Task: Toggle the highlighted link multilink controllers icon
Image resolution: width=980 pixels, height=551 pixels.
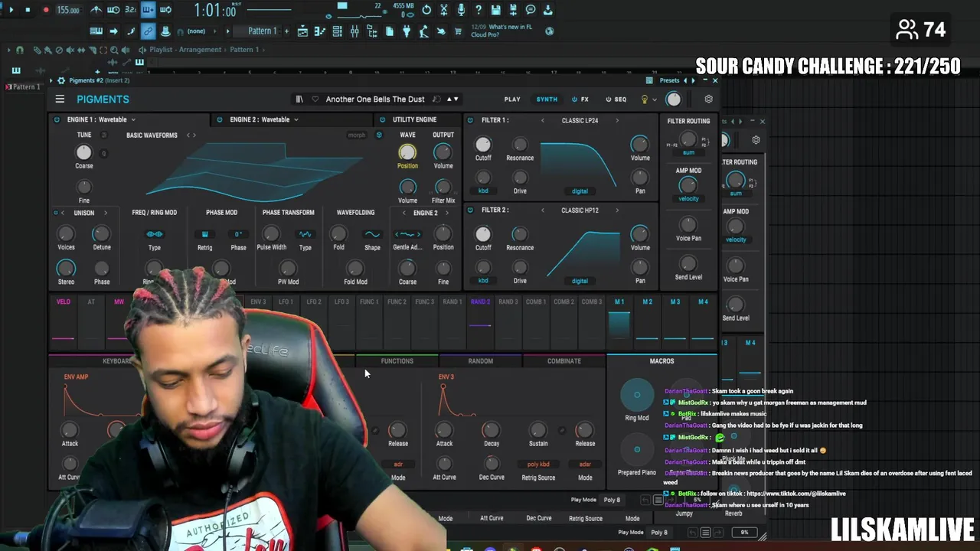Action: point(148,31)
